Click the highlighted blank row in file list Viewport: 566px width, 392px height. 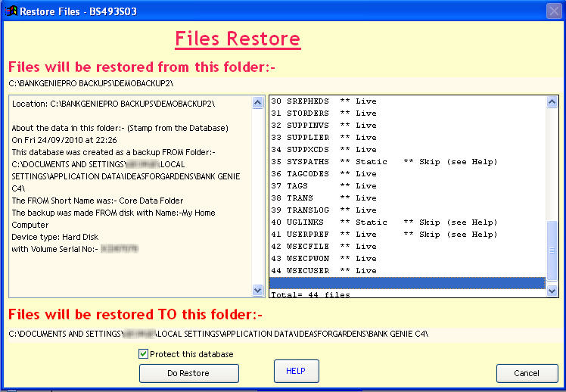click(408, 283)
